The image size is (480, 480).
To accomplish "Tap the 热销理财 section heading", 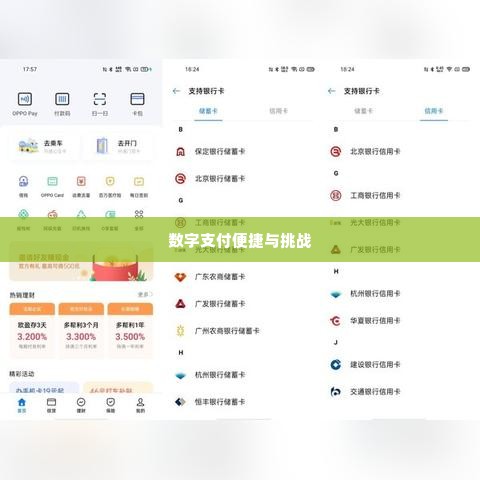I will (x=22, y=295).
